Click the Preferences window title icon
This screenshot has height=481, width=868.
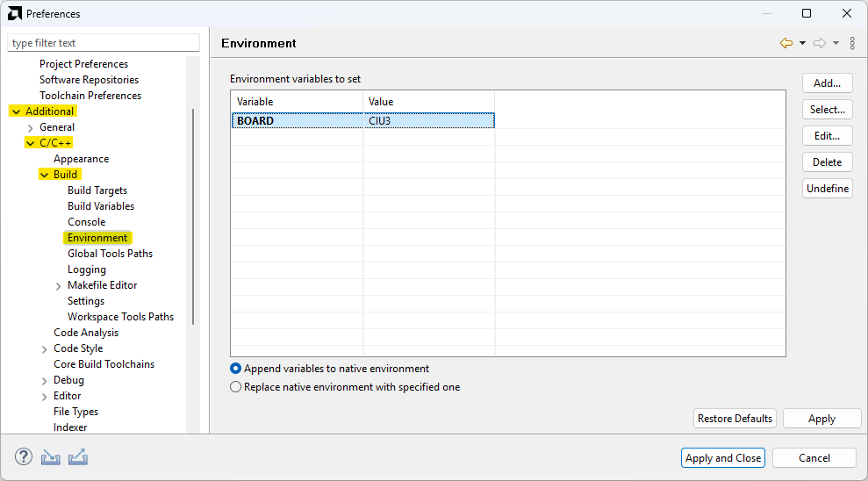15,13
